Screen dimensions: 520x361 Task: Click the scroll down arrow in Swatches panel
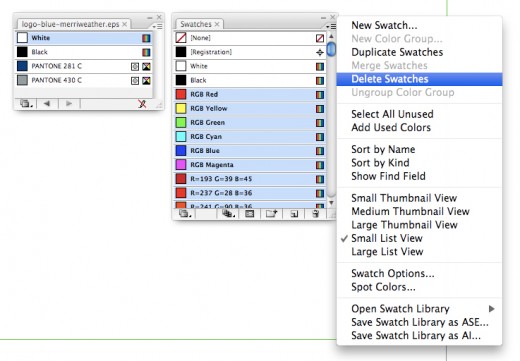(331, 203)
